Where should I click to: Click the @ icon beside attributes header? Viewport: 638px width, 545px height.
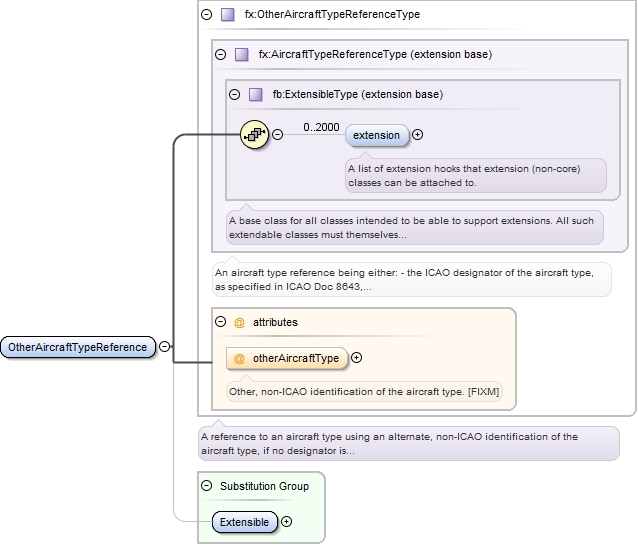(239, 323)
